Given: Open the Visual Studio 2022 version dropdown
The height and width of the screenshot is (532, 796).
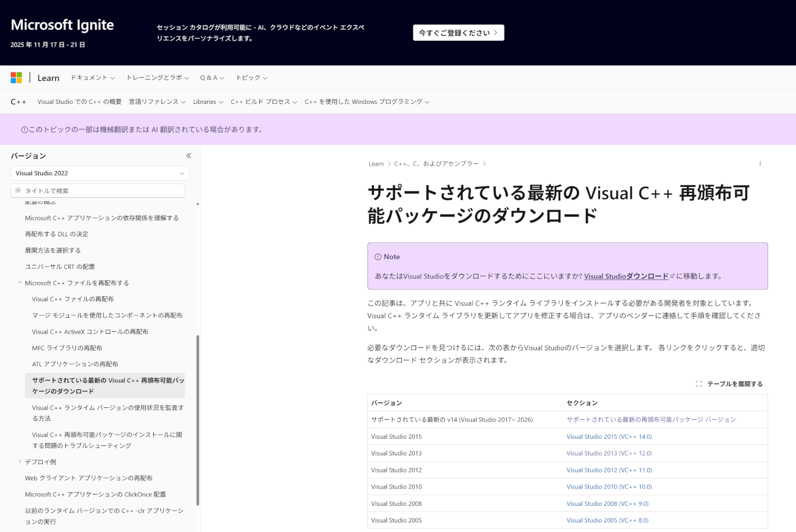Looking at the screenshot, I should (x=100, y=173).
